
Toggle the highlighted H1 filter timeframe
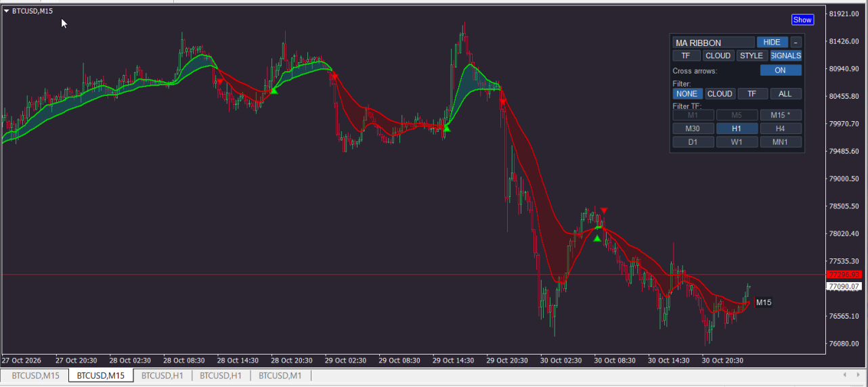[737, 129]
